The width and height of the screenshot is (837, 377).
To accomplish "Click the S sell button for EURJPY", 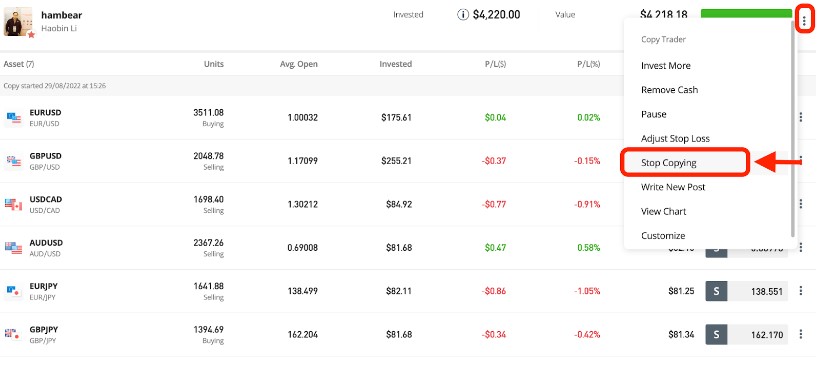I will 716,291.
